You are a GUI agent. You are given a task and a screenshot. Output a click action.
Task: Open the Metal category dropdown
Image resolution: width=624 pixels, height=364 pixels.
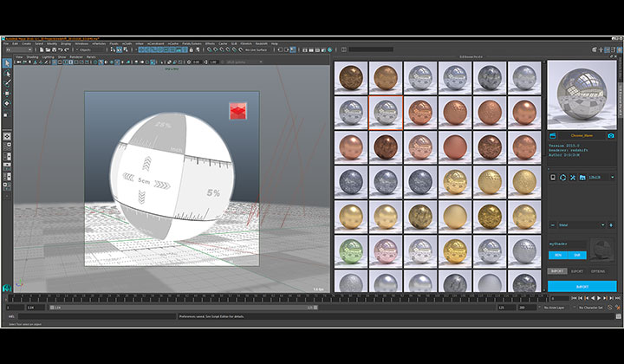[x=582, y=225]
